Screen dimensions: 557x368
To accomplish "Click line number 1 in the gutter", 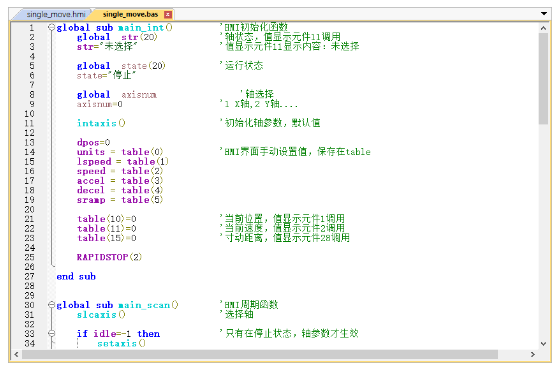I will coord(32,28).
